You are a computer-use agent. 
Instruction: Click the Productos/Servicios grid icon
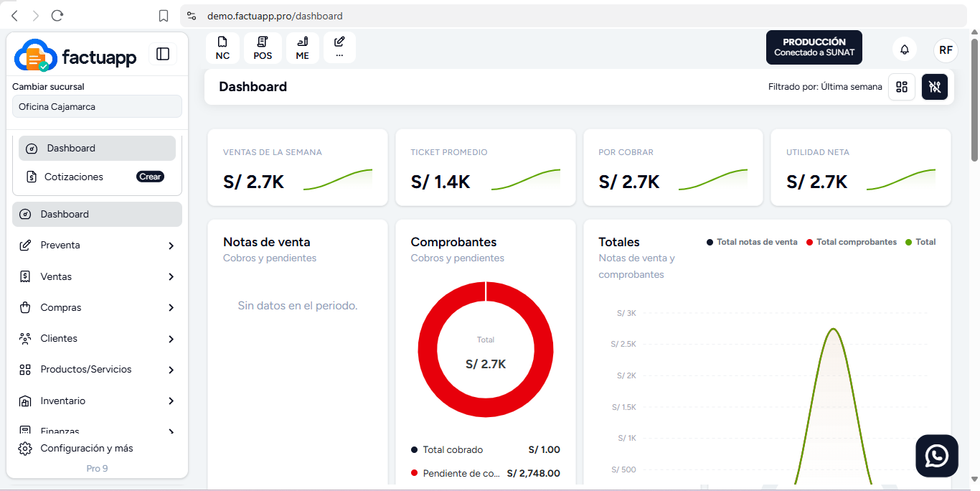[25, 370]
